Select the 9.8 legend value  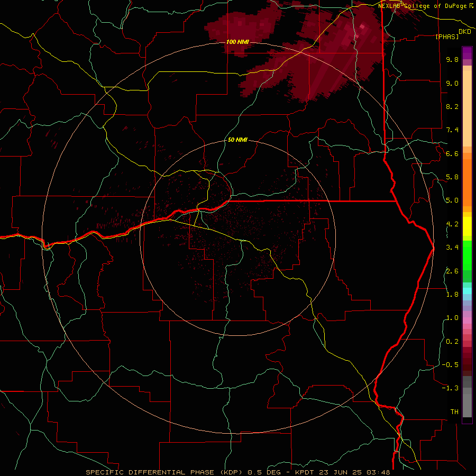pos(452,59)
